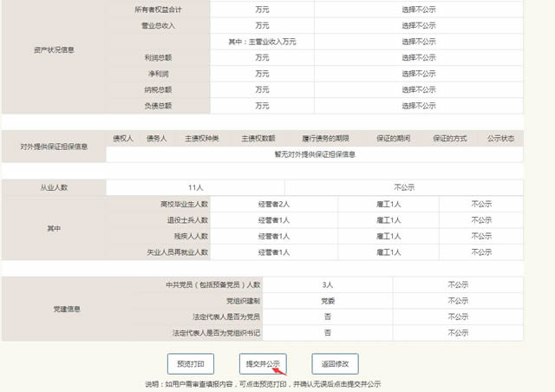The image size is (555, 392).
Task: Click 雇工1人 in 高校毕业生人数 row
Action: pos(388,205)
